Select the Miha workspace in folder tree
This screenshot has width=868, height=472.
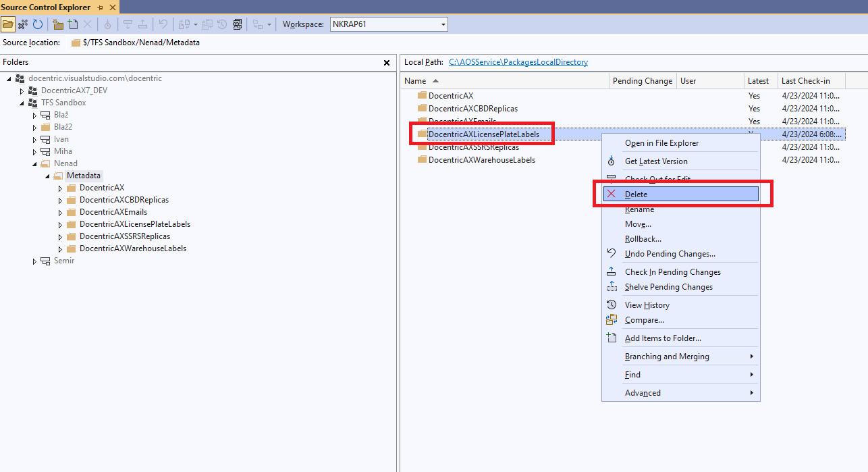(63, 151)
